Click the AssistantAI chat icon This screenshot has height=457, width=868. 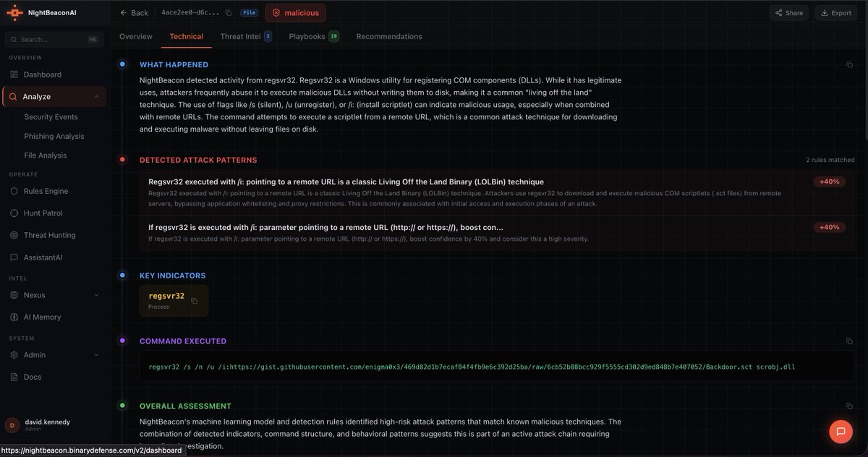(14, 257)
